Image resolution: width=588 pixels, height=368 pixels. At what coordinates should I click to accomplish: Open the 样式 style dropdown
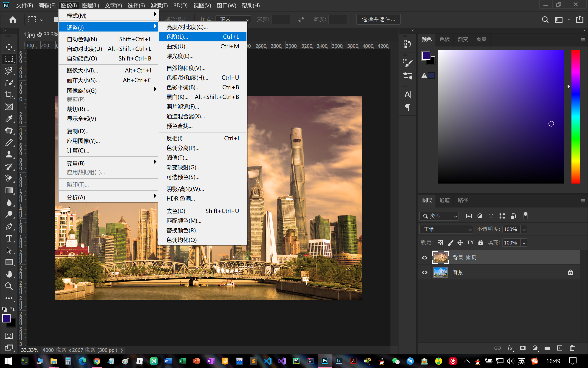(x=233, y=20)
